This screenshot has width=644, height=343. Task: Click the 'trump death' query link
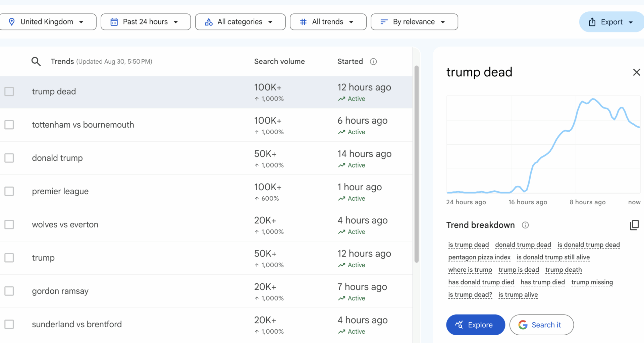click(x=563, y=270)
